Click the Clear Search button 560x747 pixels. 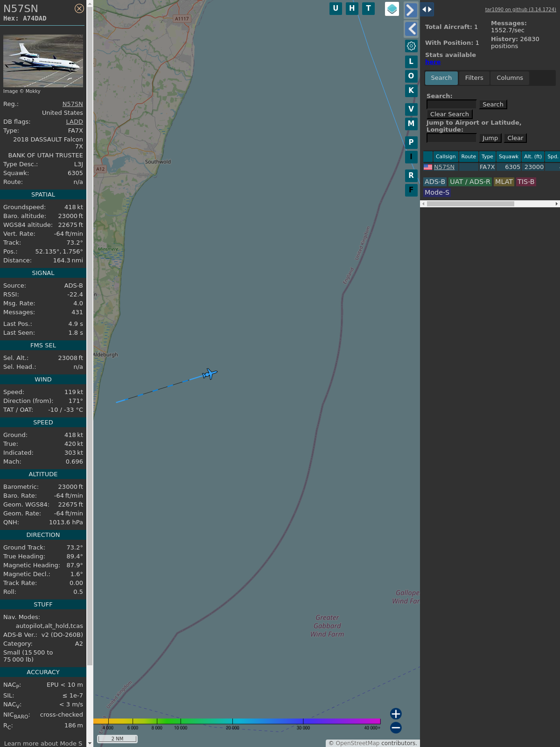click(x=449, y=114)
